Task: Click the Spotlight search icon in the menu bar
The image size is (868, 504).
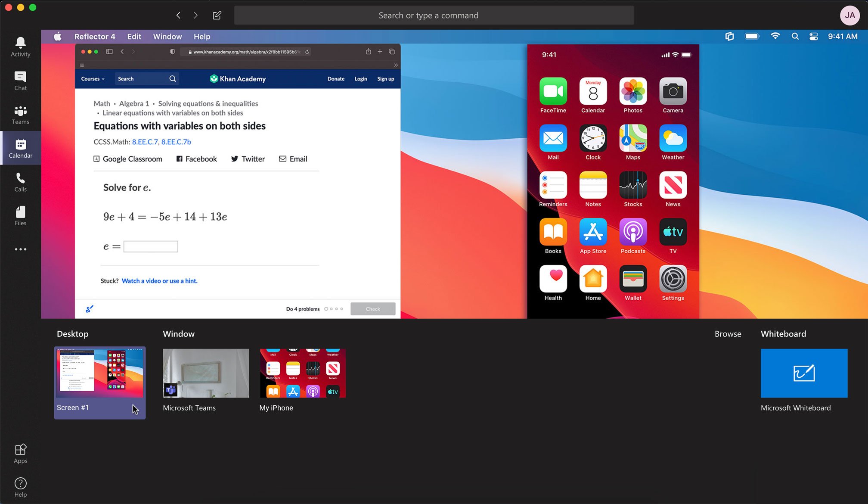Action: pyautogui.click(x=795, y=37)
